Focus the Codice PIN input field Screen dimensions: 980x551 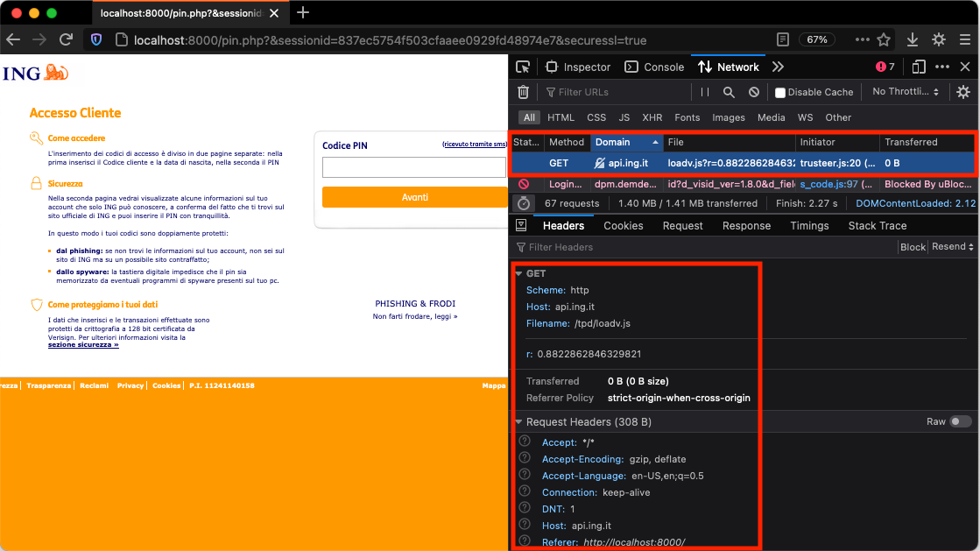pos(413,167)
